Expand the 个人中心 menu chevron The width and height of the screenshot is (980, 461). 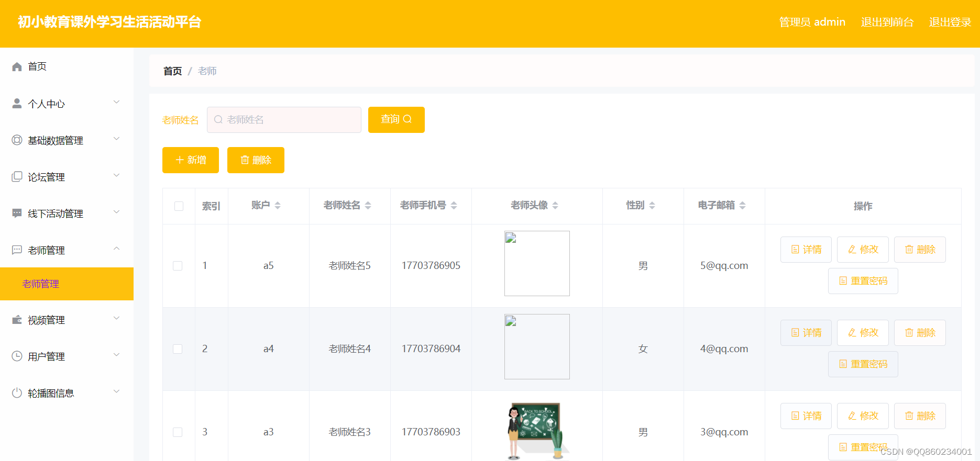click(x=117, y=102)
